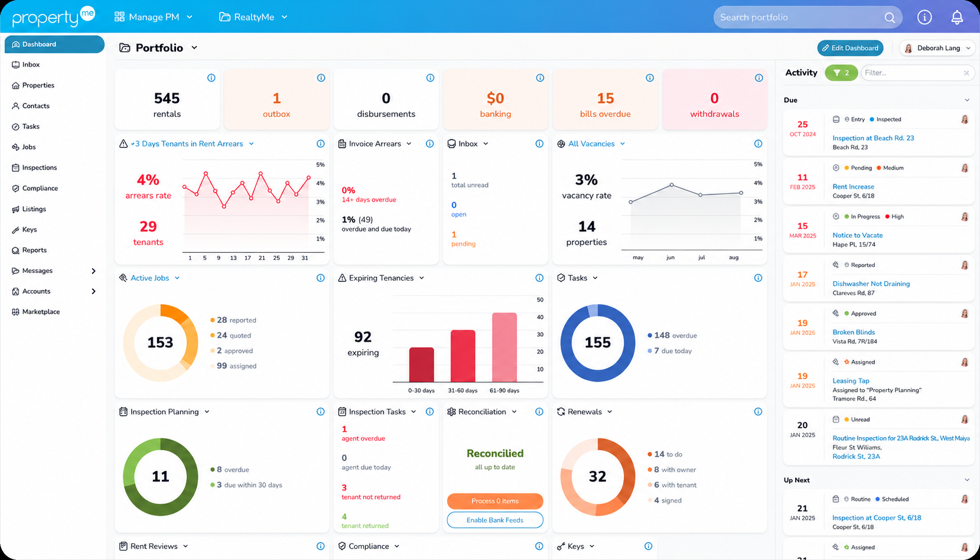The height and width of the screenshot is (560, 980).
Task: Click info icon on Reconciliation widget
Action: tap(539, 412)
